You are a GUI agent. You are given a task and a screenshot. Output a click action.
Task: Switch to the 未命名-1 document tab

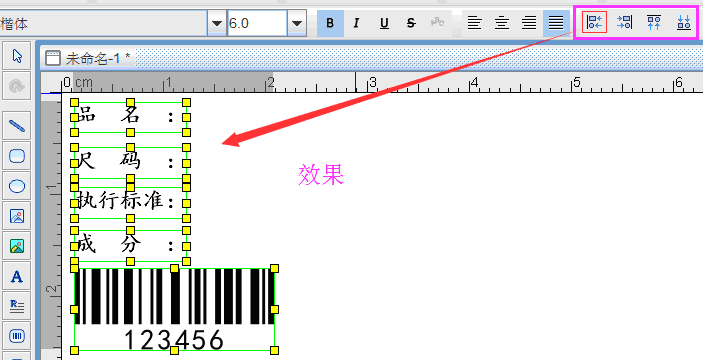(x=88, y=58)
